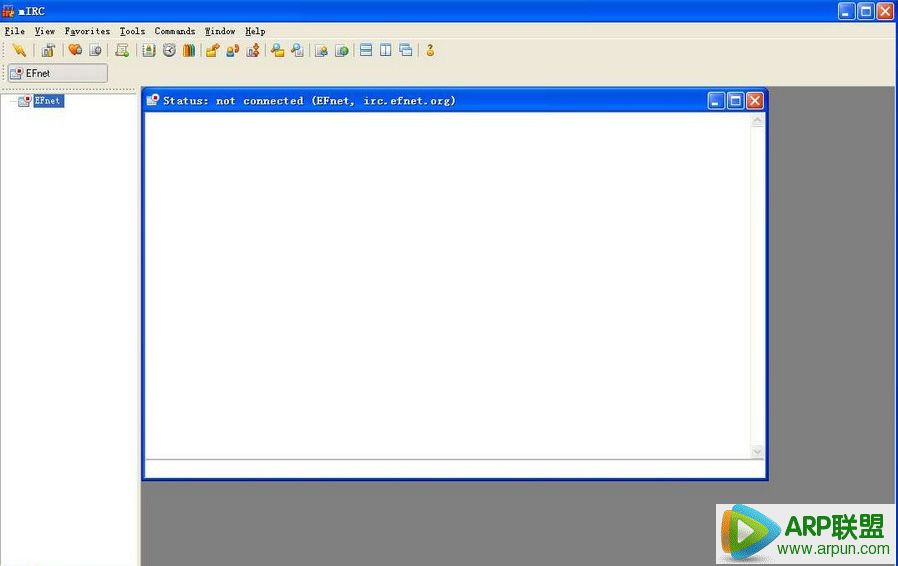Open the Window menu

(220, 31)
